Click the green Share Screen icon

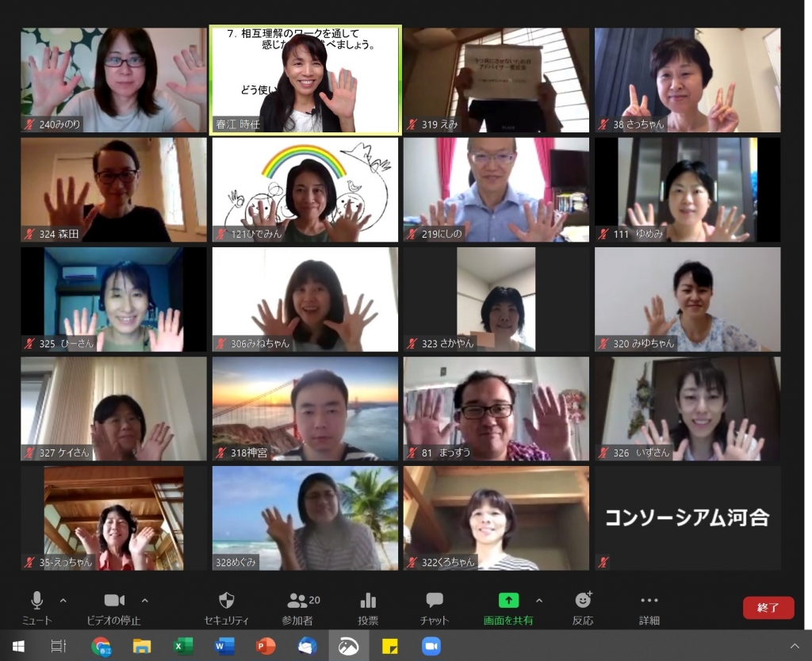pyautogui.click(x=508, y=601)
